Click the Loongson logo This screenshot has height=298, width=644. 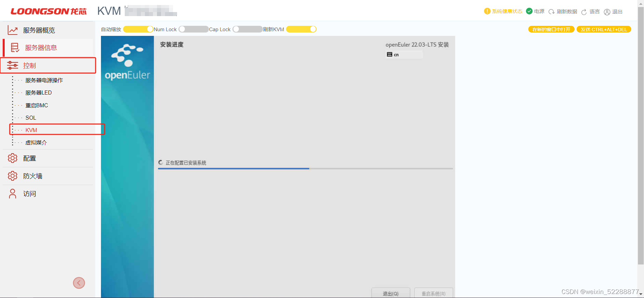[x=49, y=11]
